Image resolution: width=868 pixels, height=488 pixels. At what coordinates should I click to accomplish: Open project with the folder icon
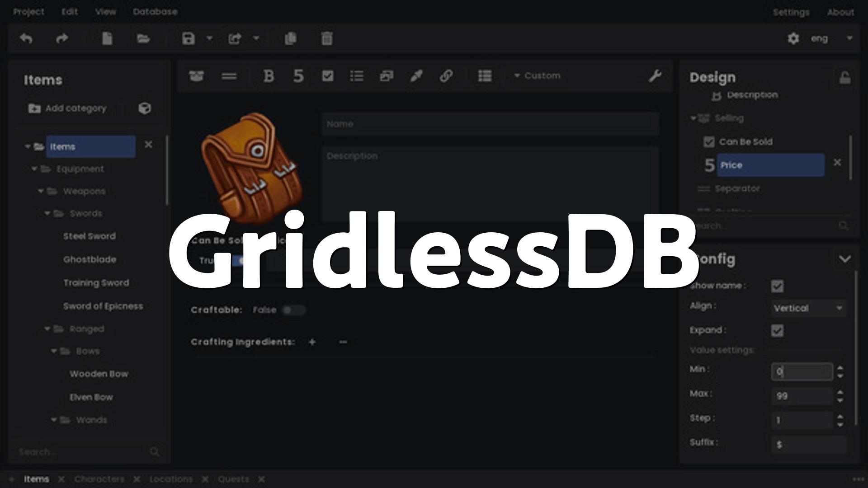pyautogui.click(x=143, y=38)
